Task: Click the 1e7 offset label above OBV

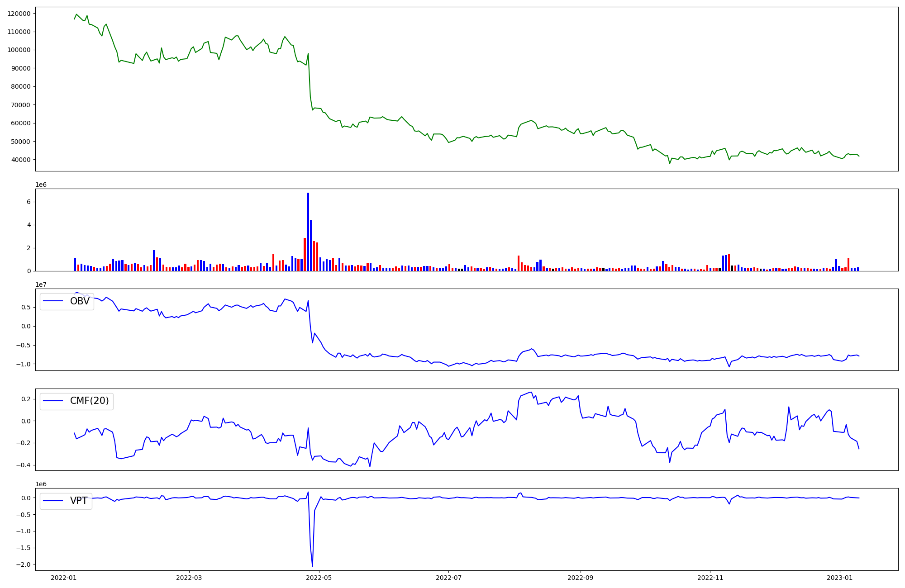Action: pos(41,285)
